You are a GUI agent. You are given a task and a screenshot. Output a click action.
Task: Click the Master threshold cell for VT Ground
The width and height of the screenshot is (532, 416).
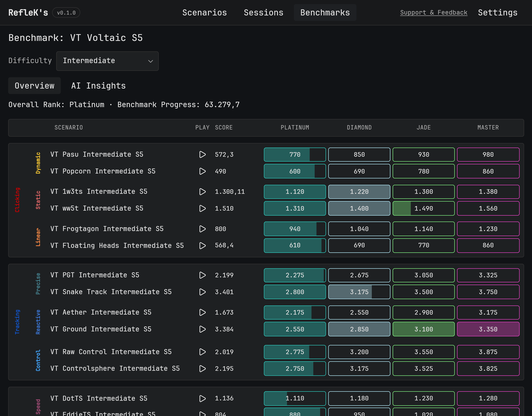(488, 329)
